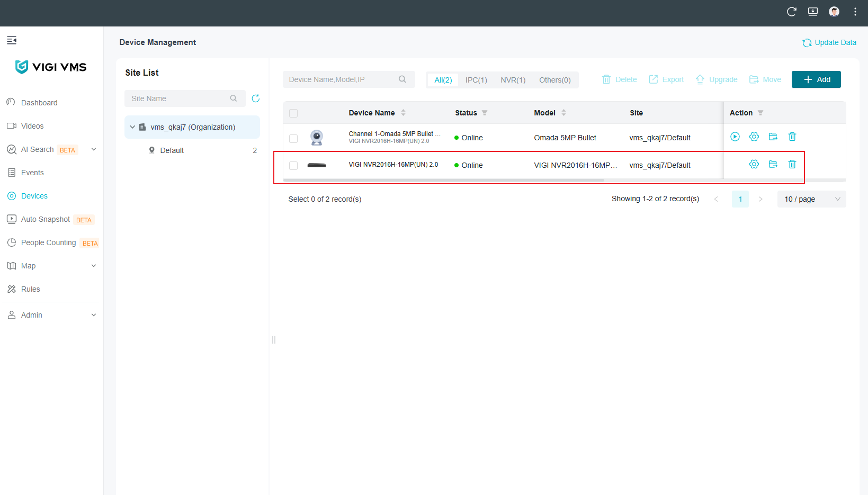Focus the Site Name search field
The width and height of the screenshot is (868, 495).
coord(185,98)
